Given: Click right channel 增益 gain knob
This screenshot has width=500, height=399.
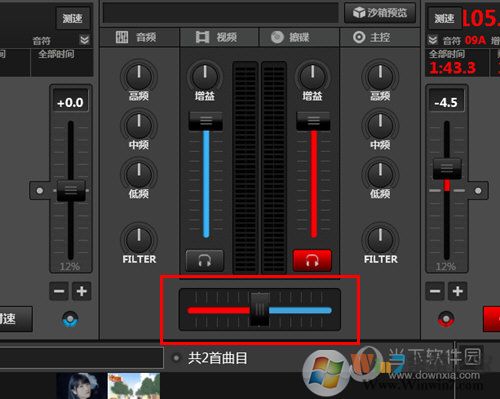Looking at the screenshot, I should pos(312,77).
